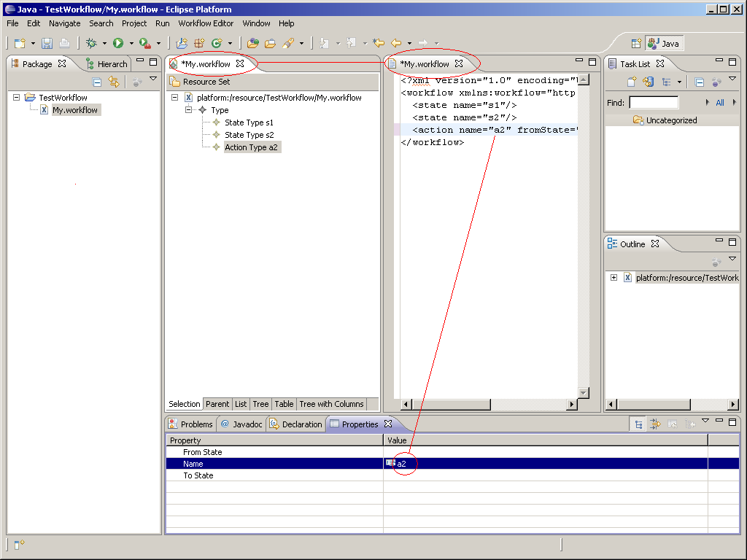
Task: Click the Save icon in the toolbar
Action: [47, 44]
